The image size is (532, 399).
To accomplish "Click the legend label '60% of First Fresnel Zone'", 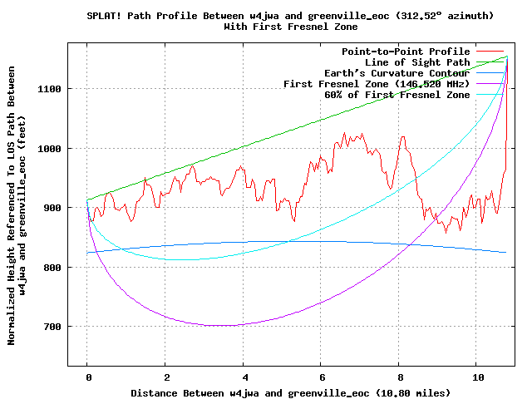I will 397,95.
